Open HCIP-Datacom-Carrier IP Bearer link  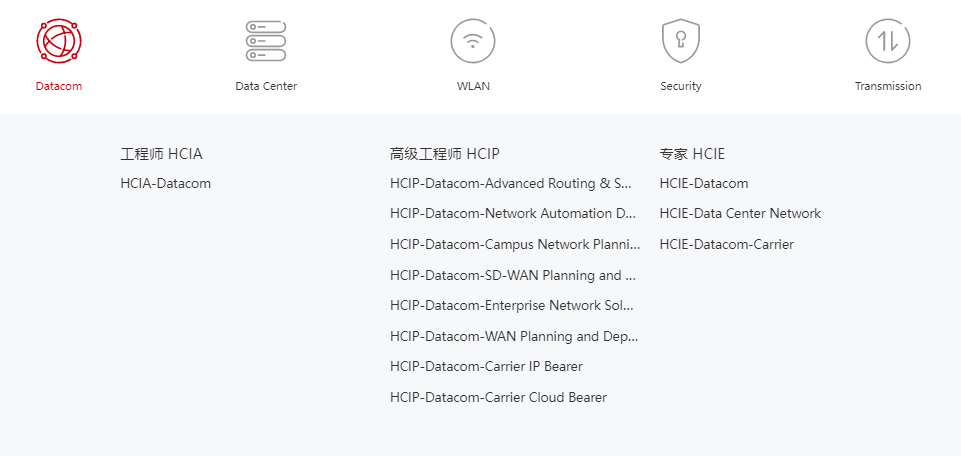point(486,366)
